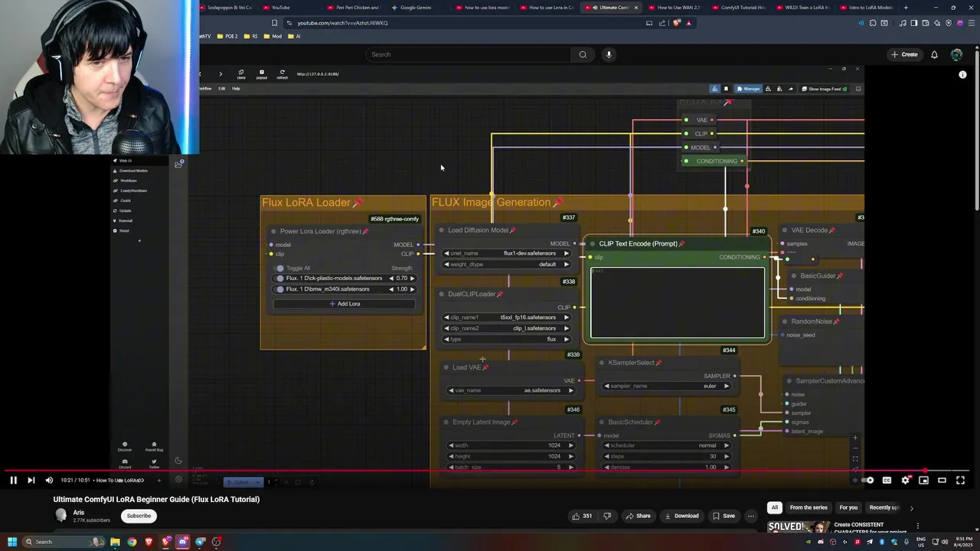
Task: Change clip_name1 t5xxl_fp16 selector
Action: [x=506, y=318]
